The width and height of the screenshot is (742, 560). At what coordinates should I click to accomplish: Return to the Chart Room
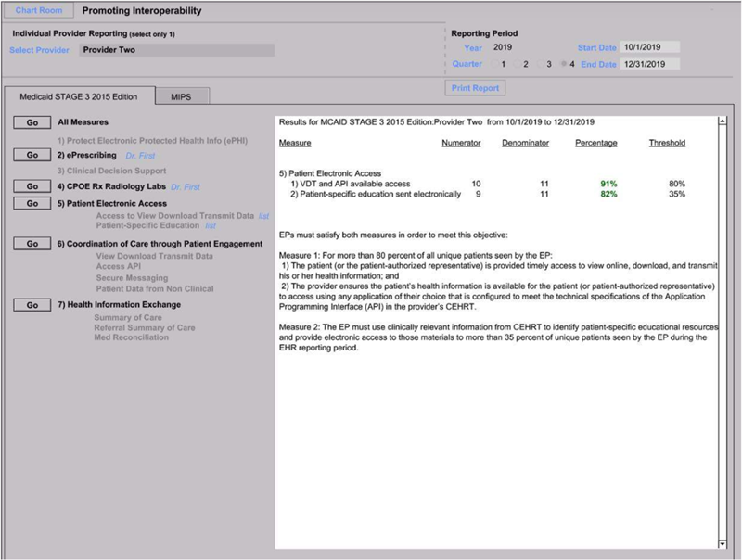pos(38,11)
